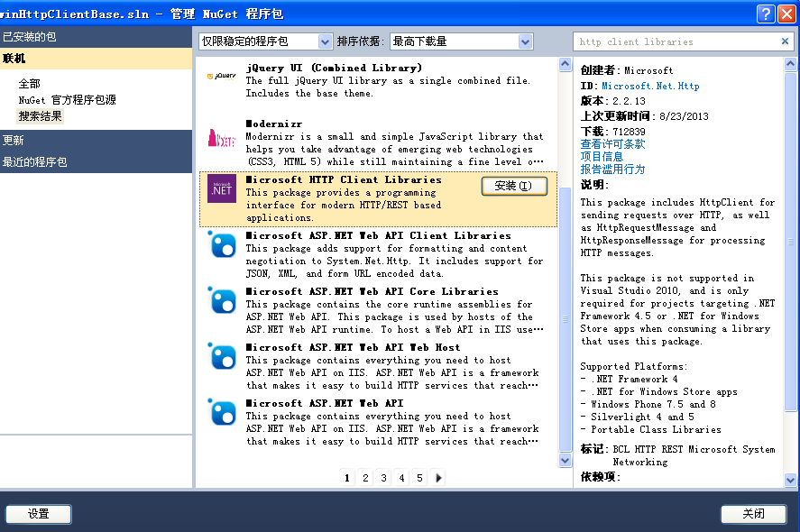The width and height of the screenshot is (800, 532).
Task: Click the details pane scrollbar thumb
Action: (x=790, y=242)
